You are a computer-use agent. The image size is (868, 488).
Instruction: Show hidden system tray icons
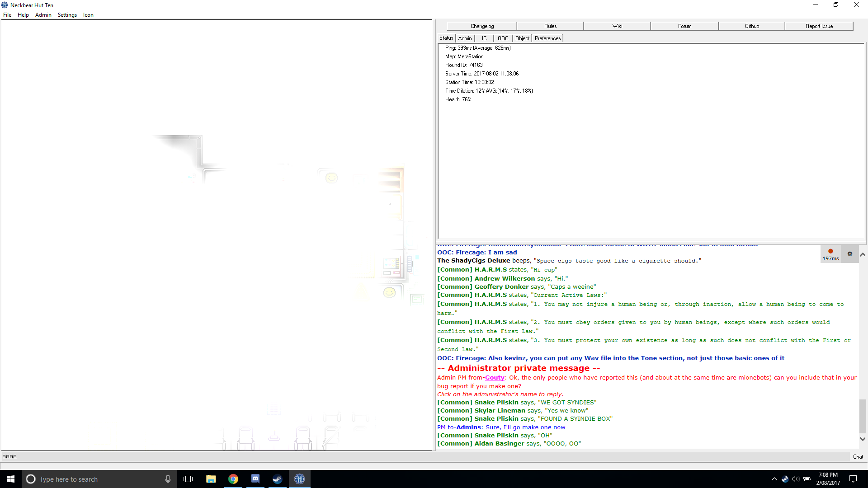tap(774, 479)
